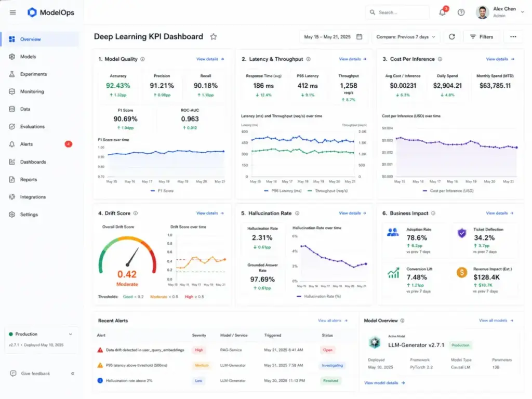Screen dimensions: 532x399
Task: Click info icon next to Model Overview
Action: pos(403,321)
